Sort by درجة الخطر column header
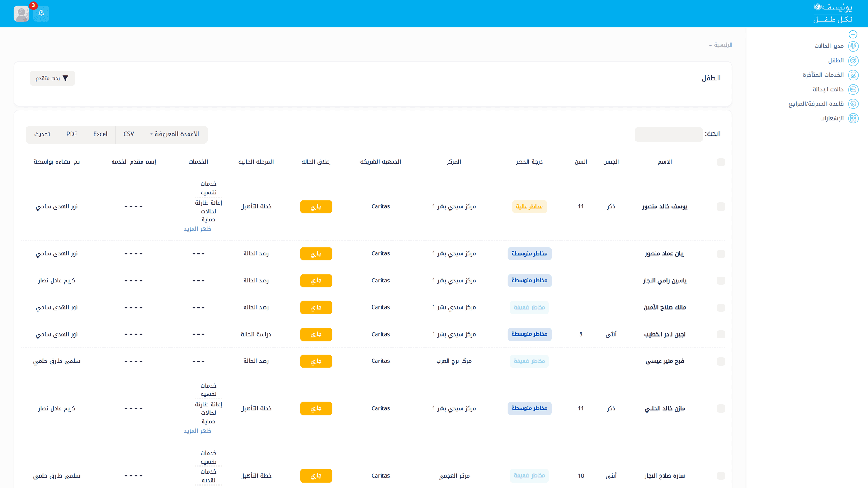This screenshot has width=868, height=488. click(x=529, y=162)
